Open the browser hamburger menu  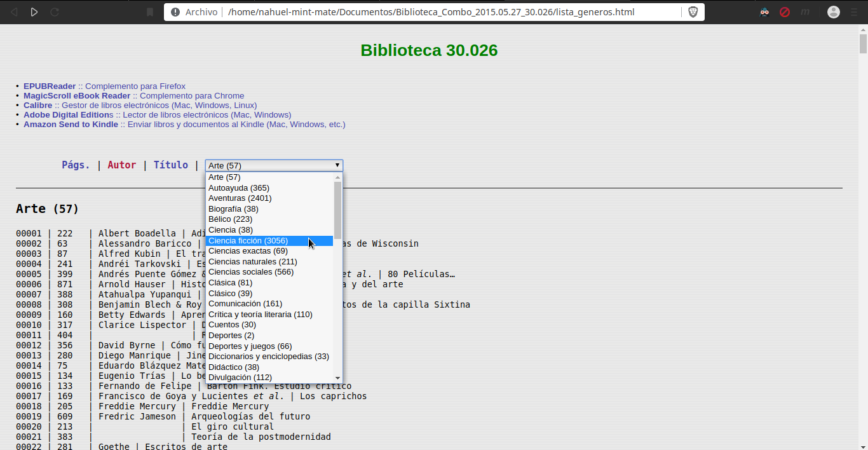pos(855,12)
